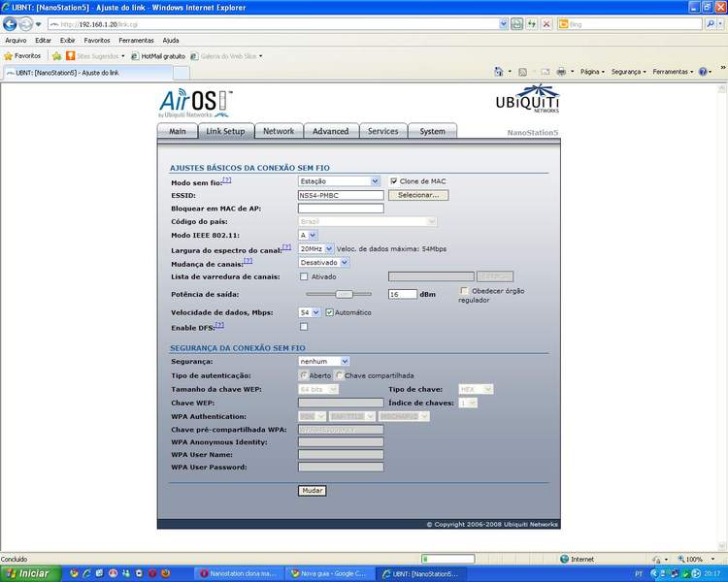Open the Windows Iniciar start button
Screen dimensions: 728x582
click(x=31, y=573)
